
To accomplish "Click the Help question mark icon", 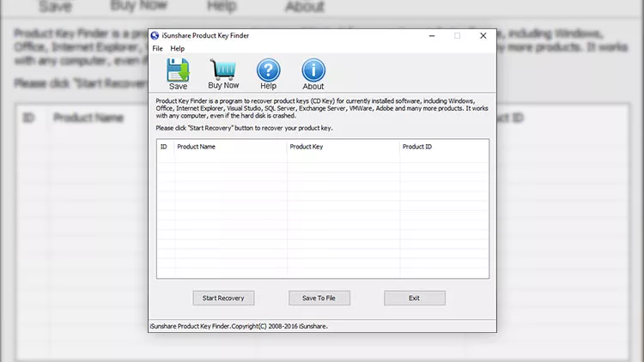I will (x=268, y=69).
